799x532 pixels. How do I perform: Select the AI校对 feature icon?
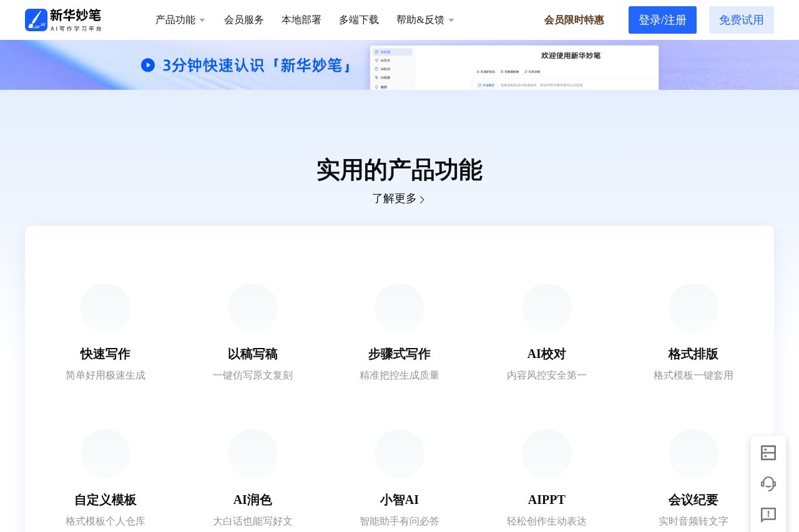547,307
